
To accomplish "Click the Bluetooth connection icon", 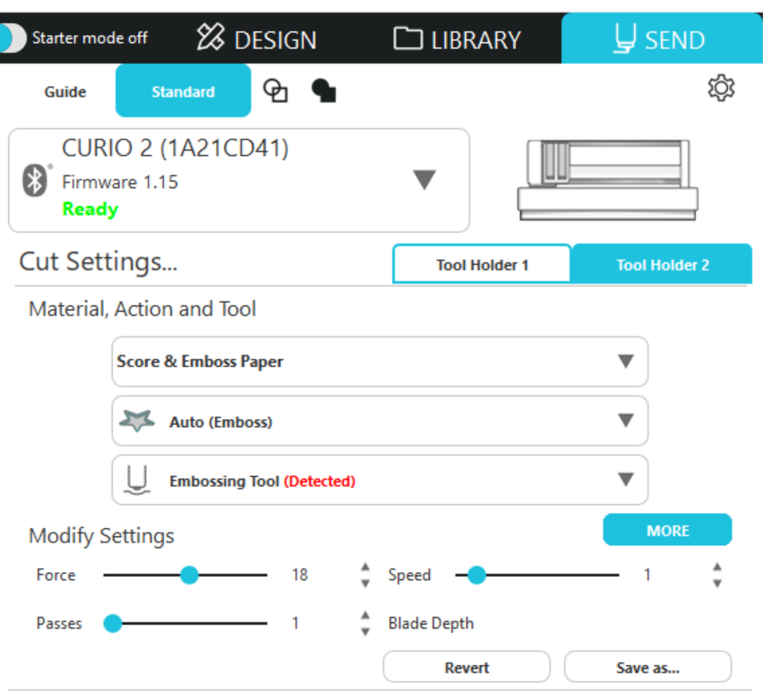I will pyautogui.click(x=35, y=180).
